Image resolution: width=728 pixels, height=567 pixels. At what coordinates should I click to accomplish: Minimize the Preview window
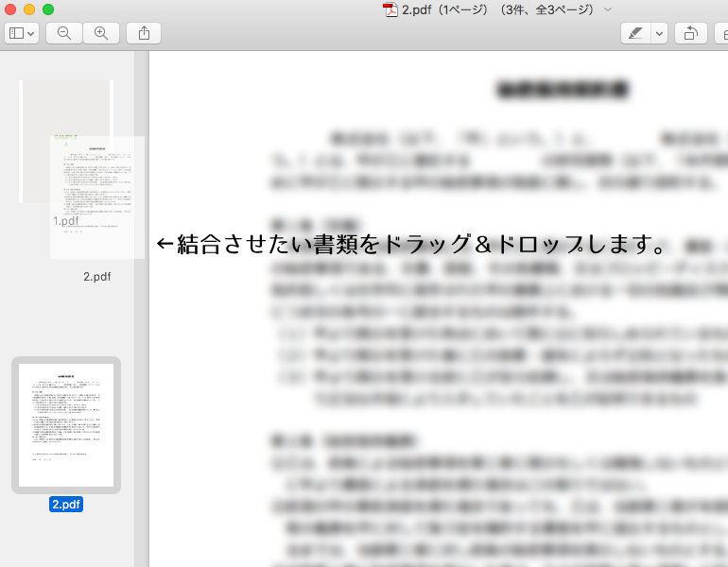click(29, 9)
